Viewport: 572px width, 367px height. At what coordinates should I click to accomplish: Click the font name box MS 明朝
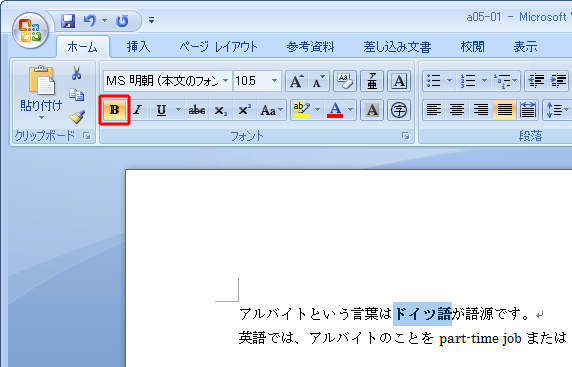coord(163,81)
